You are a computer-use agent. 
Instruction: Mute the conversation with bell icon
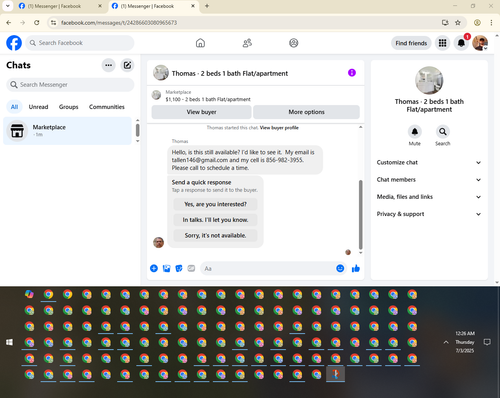[415, 132]
